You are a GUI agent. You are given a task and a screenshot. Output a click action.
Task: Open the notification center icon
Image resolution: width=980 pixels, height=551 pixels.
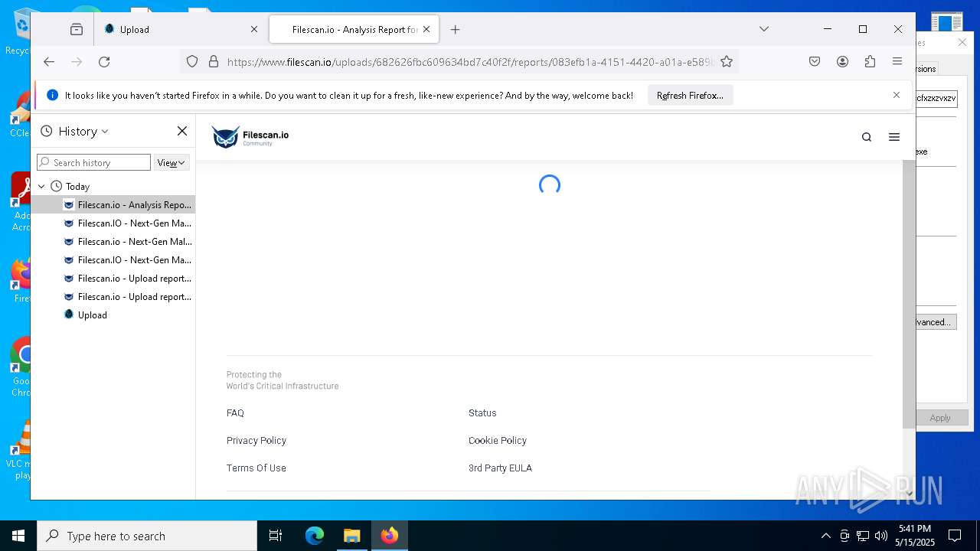[x=955, y=536]
